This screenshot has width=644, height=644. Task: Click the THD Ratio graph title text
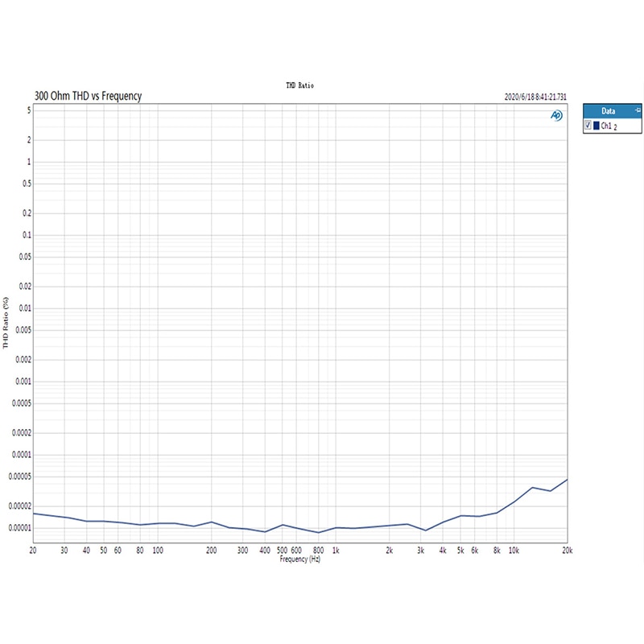tap(299, 84)
